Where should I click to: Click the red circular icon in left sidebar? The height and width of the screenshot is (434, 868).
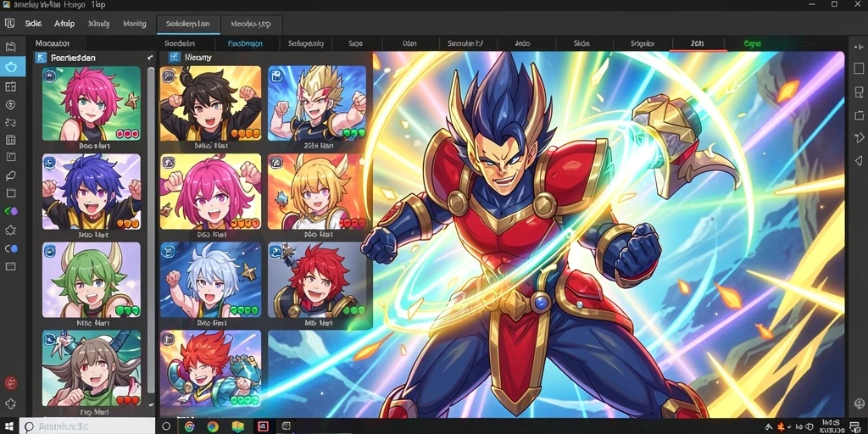click(x=10, y=382)
